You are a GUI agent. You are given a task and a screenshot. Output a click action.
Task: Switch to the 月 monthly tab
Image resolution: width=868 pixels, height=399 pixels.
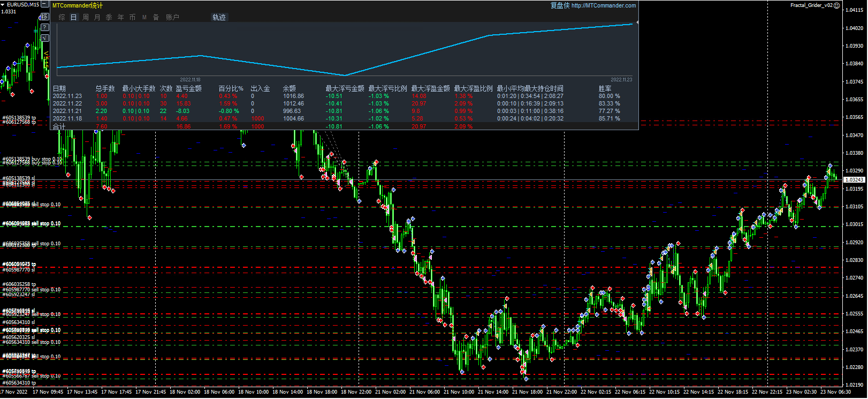(x=97, y=17)
